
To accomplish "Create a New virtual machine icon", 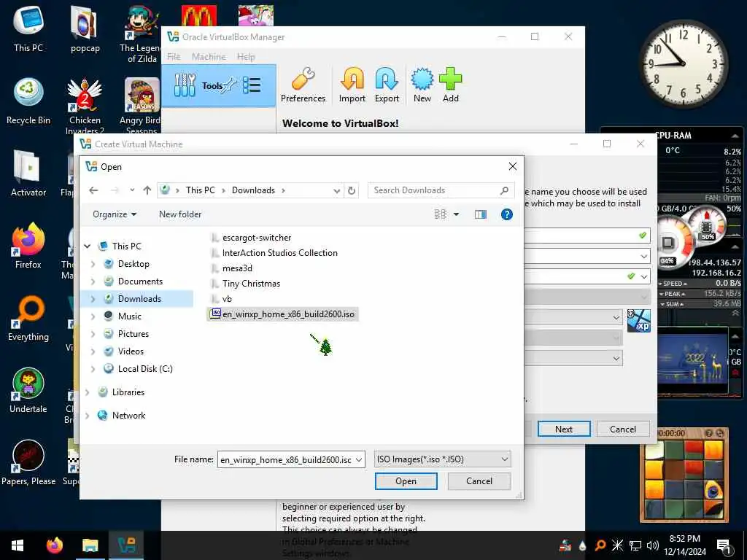I will tap(422, 85).
